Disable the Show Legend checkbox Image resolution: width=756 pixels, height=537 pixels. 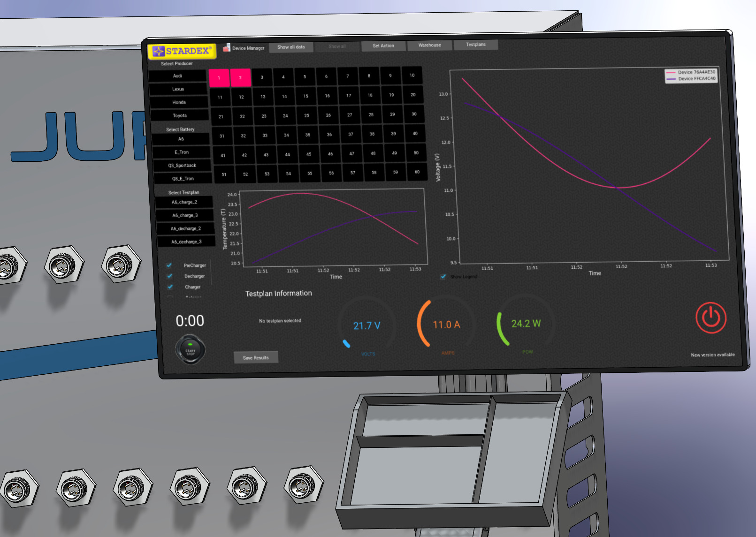pyautogui.click(x=443, y=277)
